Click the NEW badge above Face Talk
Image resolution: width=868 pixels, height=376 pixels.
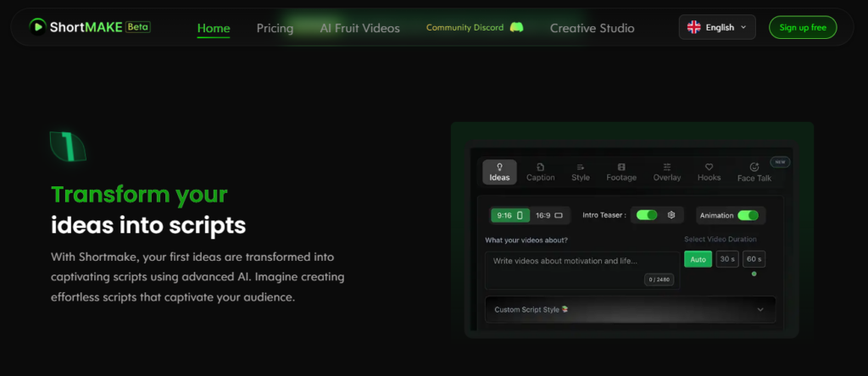click(x=780, y=162)
